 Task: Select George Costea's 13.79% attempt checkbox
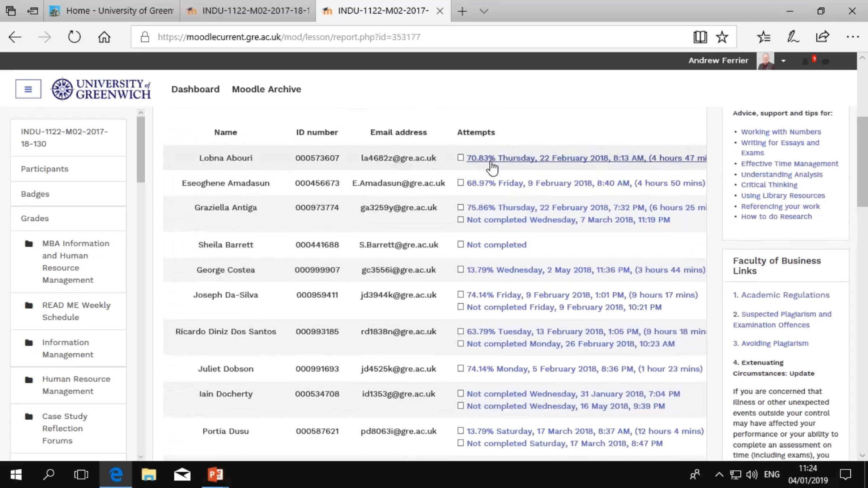pyautogui.click(x=460, y=269)
